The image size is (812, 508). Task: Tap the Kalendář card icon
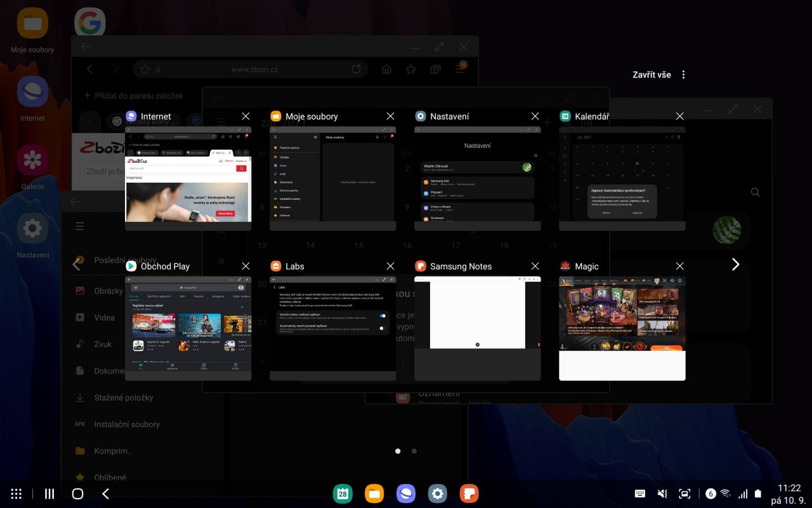point(565,116)
